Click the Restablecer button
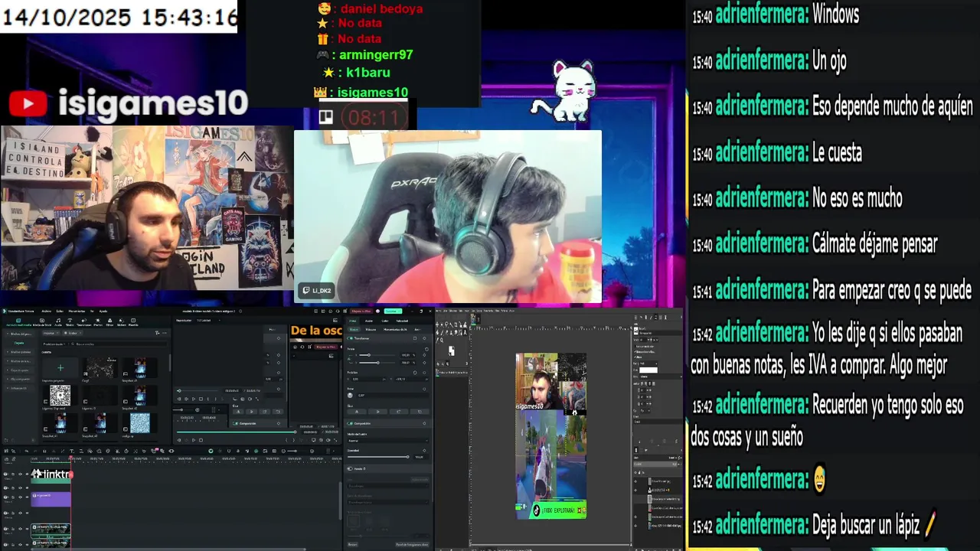 352,545
